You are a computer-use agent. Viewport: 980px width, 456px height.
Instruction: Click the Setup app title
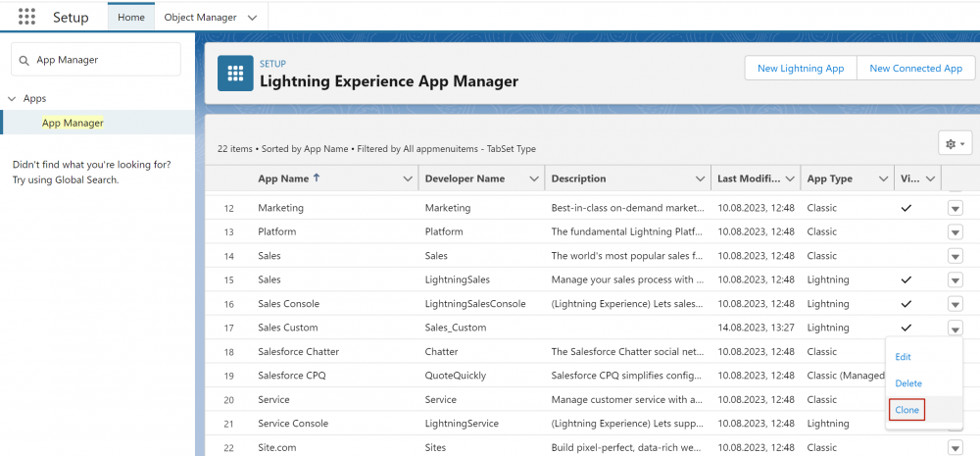click(x=71, y=18)
